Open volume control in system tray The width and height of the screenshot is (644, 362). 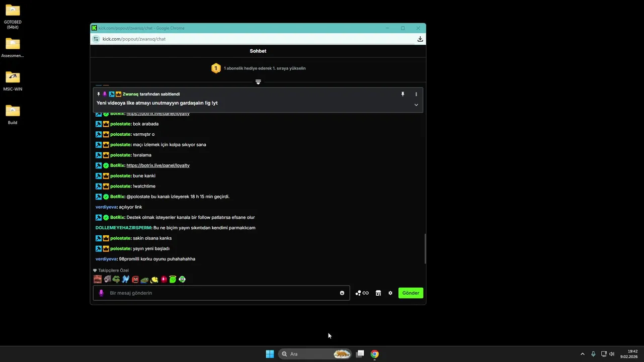[x=612, y=354]
